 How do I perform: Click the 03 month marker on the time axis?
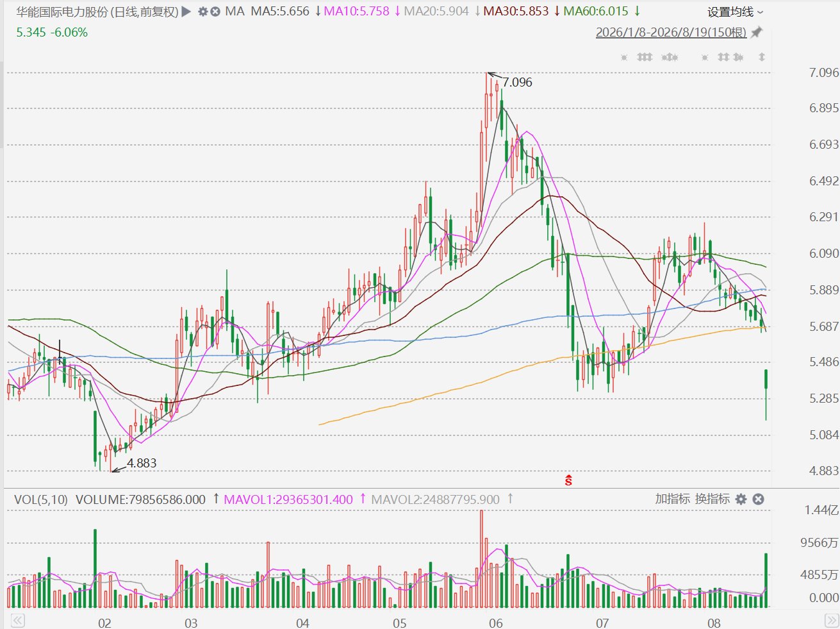191,623
